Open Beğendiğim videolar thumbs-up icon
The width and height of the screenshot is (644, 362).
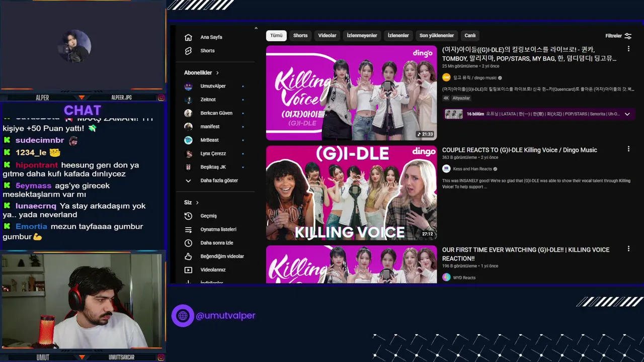(188, 256)
